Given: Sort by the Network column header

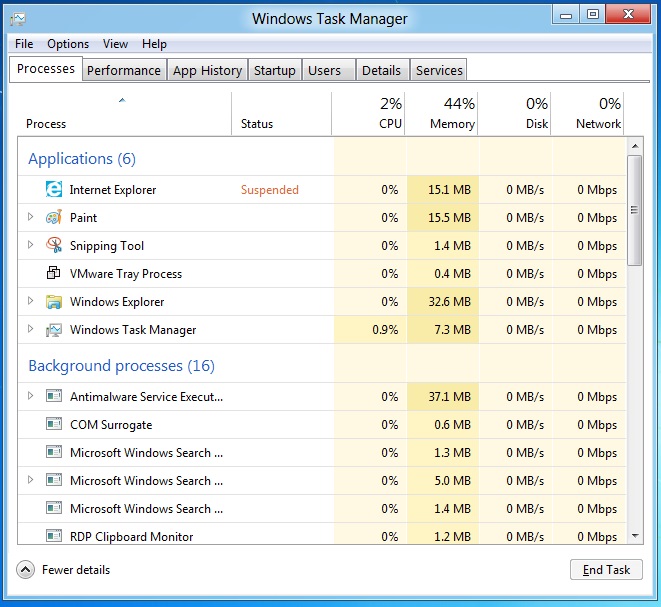Looking at the screenshot, I should (587, 114).
